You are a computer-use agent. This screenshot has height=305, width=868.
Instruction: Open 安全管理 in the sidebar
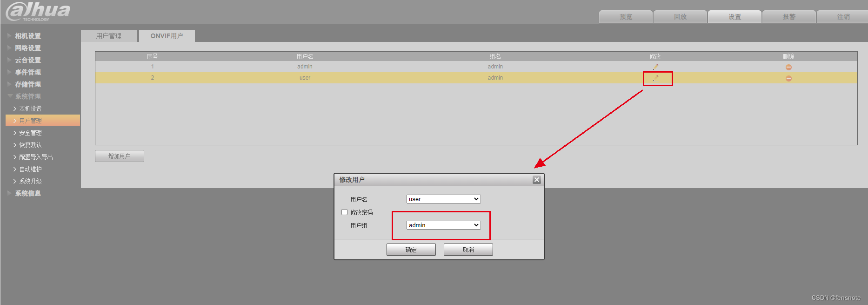(x=30, y=133)
